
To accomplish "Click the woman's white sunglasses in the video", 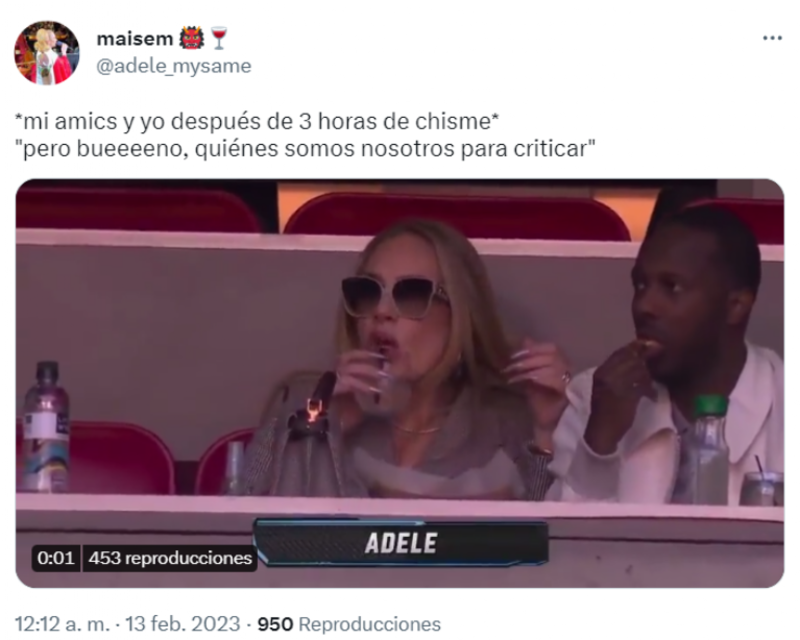I will click(394, 296).
